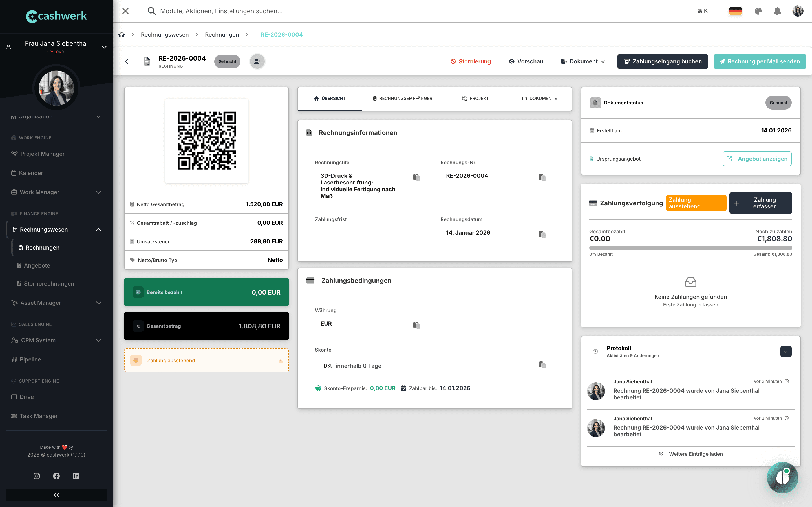This screenshot has width=812, height=507.
Task: Collapse the Rechnungswesen section in the sidebar
Action: (x=98, y=229)
